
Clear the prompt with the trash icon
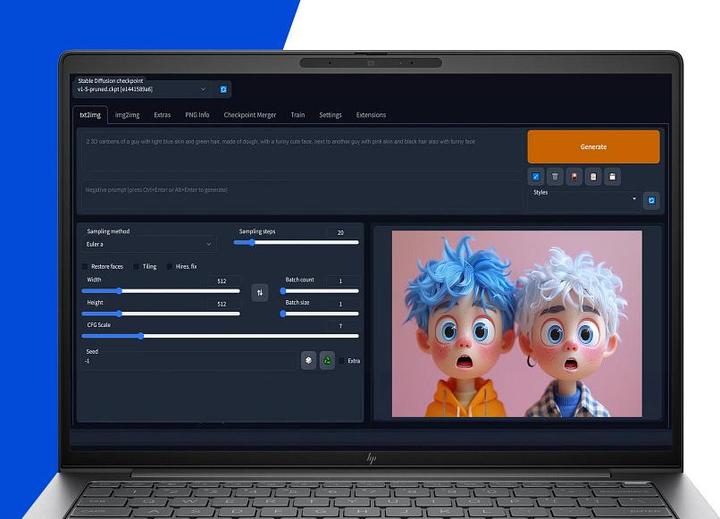(x=555, y=176)
